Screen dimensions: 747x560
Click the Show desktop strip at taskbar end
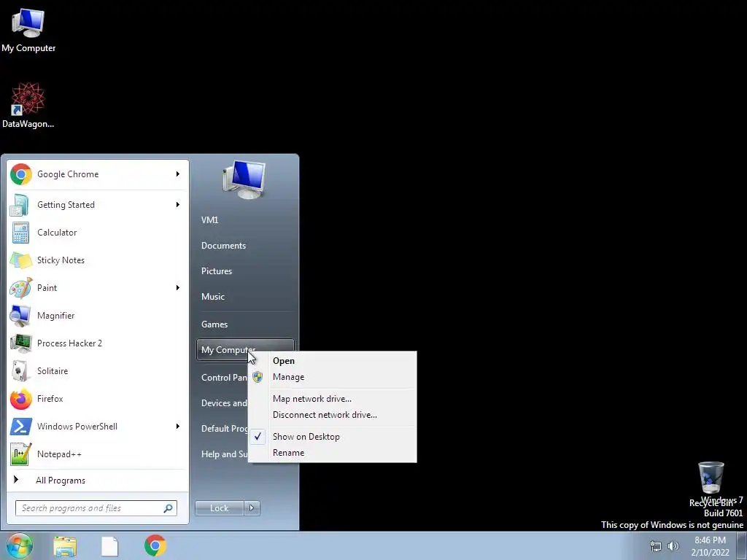coord(742,545)
